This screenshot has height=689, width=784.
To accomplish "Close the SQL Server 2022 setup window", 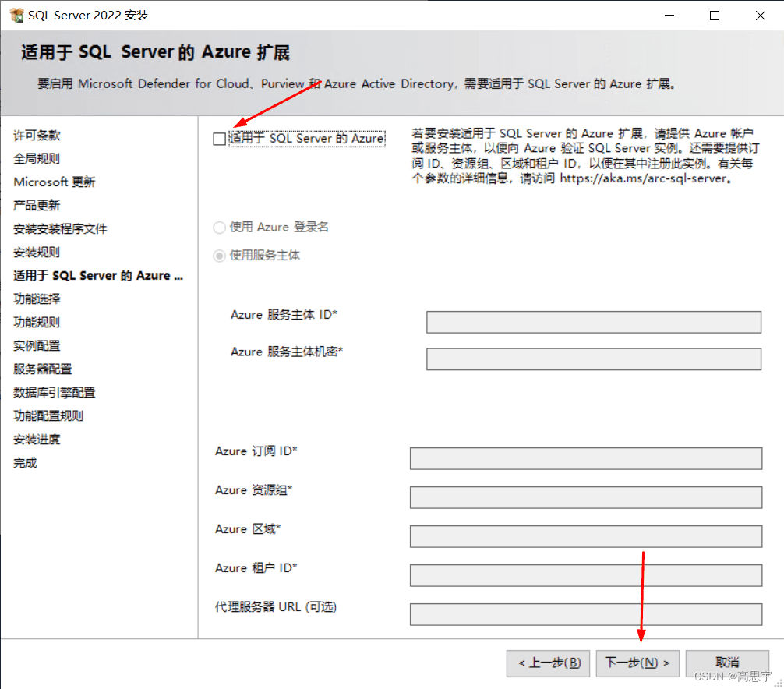I will click(760, 16).
